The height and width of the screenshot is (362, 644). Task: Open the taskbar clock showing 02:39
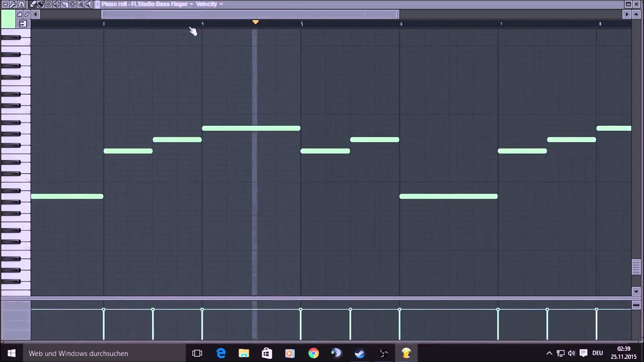(624, 353)
